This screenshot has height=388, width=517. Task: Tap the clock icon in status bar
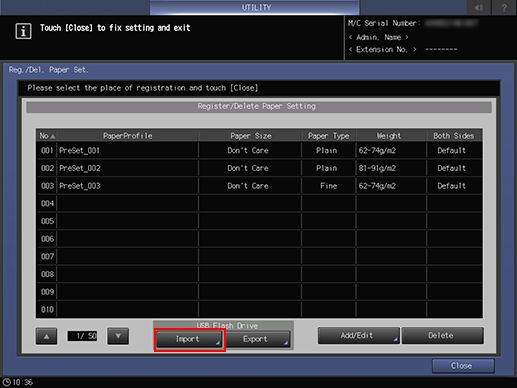click(x=6, y=382)
